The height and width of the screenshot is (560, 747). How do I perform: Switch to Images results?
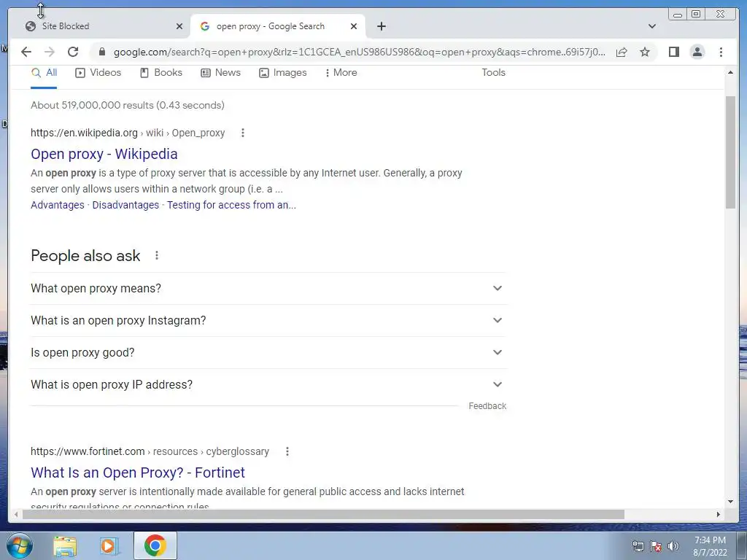click(x=283, y=73)
